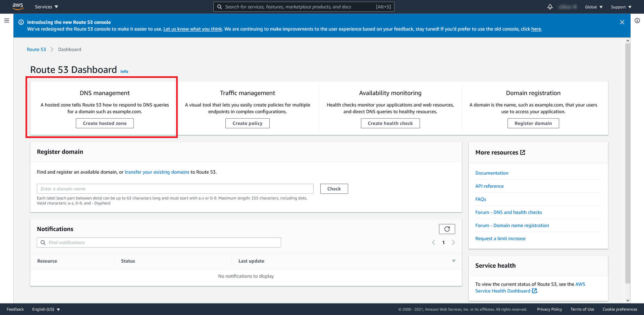Viewport: 644px width, 315px height.
Task: Open the English (US) language selector
Action: pos(46,309)
